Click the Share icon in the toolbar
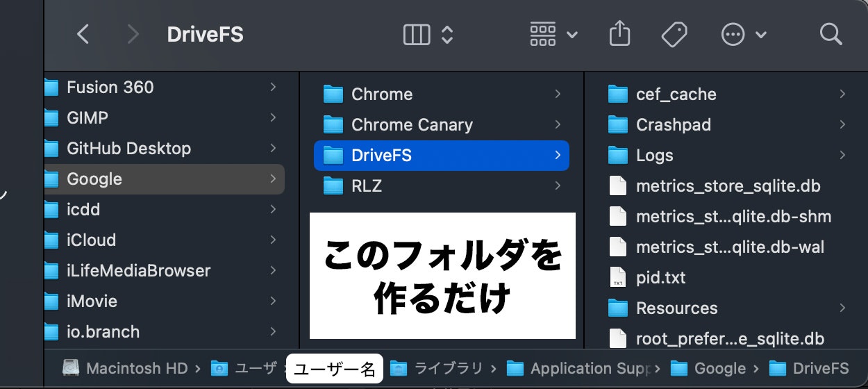This screenshot has width=868, height=389. (x=619, y=33)
